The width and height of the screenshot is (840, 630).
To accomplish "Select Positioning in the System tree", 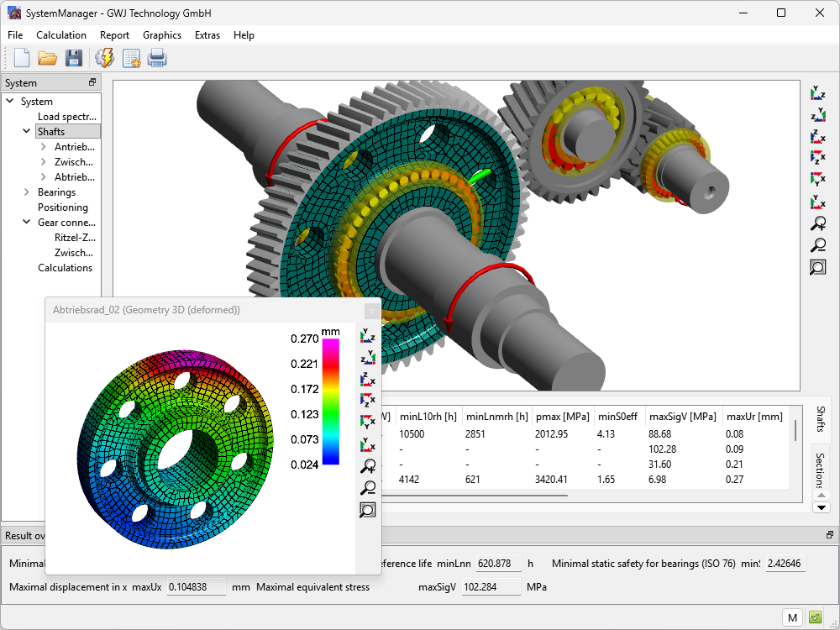I will pos(62,207).
